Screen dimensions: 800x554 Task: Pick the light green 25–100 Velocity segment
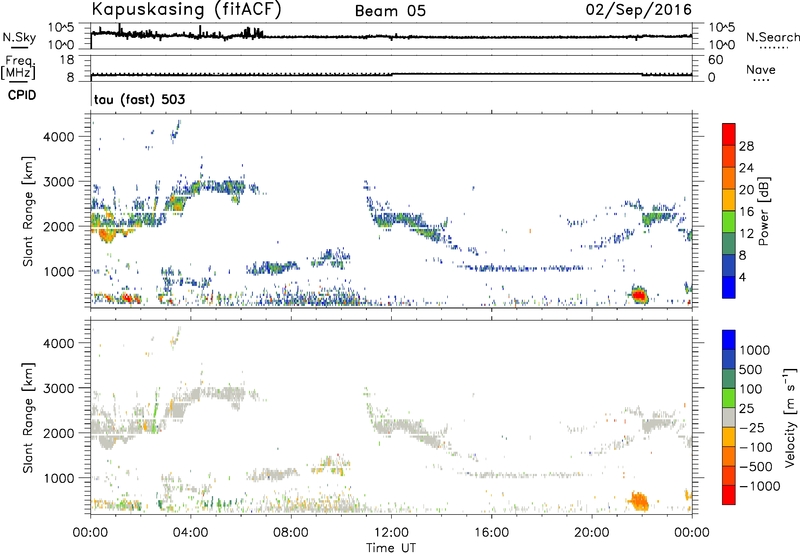tap(729, 398)
